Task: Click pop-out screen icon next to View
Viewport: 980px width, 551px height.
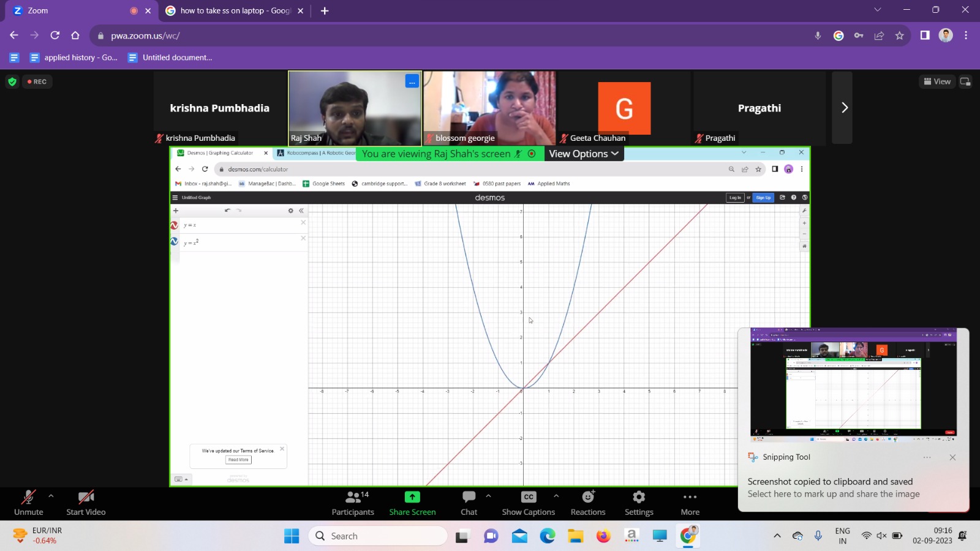Action: pos(965,81)
